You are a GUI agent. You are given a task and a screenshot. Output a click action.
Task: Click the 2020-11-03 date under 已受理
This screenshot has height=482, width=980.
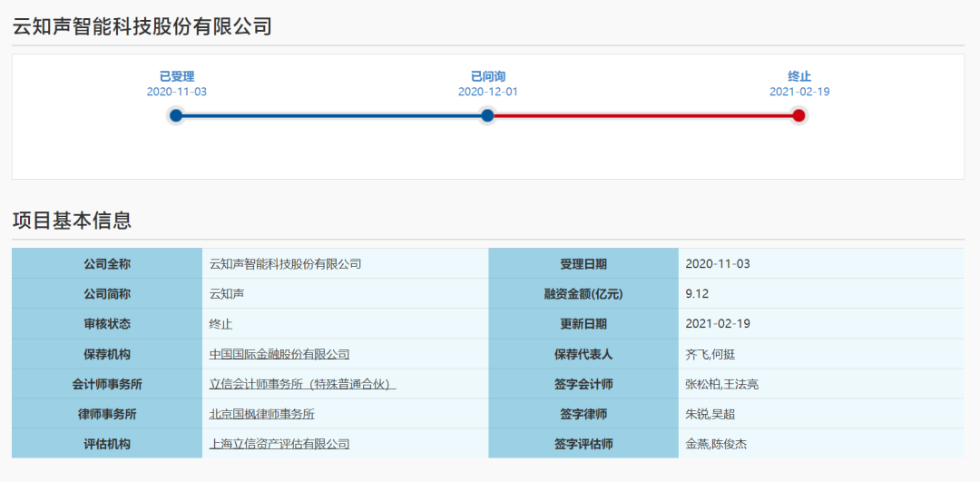click(x=177, y=92)
